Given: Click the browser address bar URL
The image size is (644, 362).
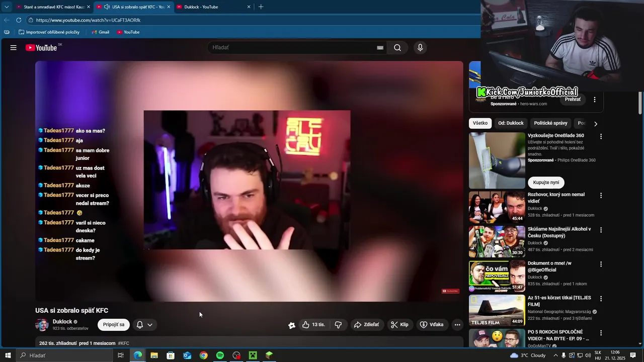Looking at the screenshot, I should point(89,20).
